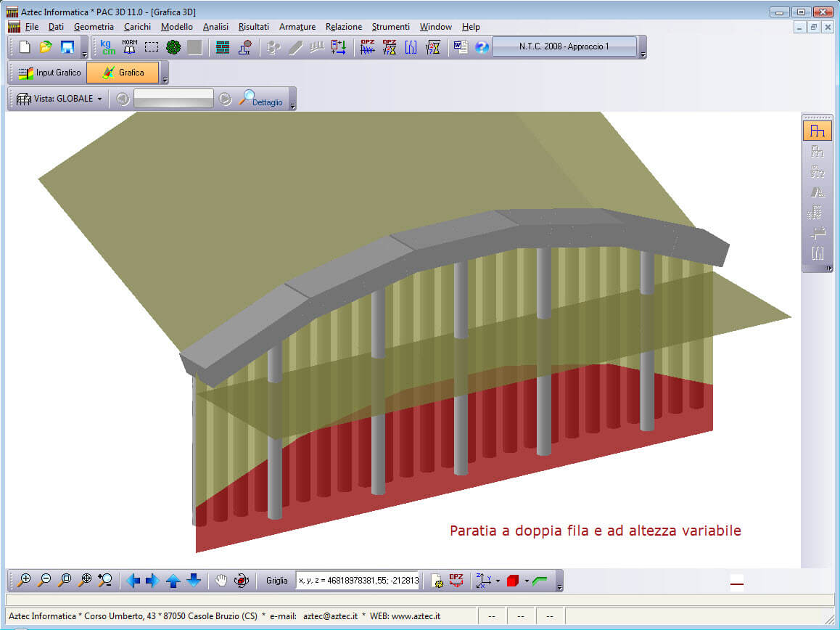This screenshot has height=630, width=840.
Task: Click the zoom out magnifier icon
Action: click(x=45, y=580)
